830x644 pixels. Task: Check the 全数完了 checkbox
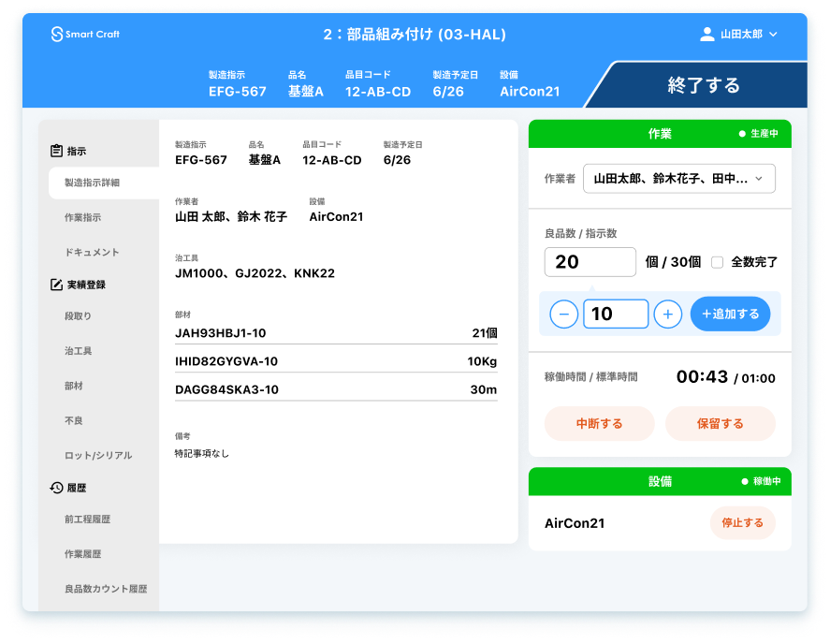(718, 262)
